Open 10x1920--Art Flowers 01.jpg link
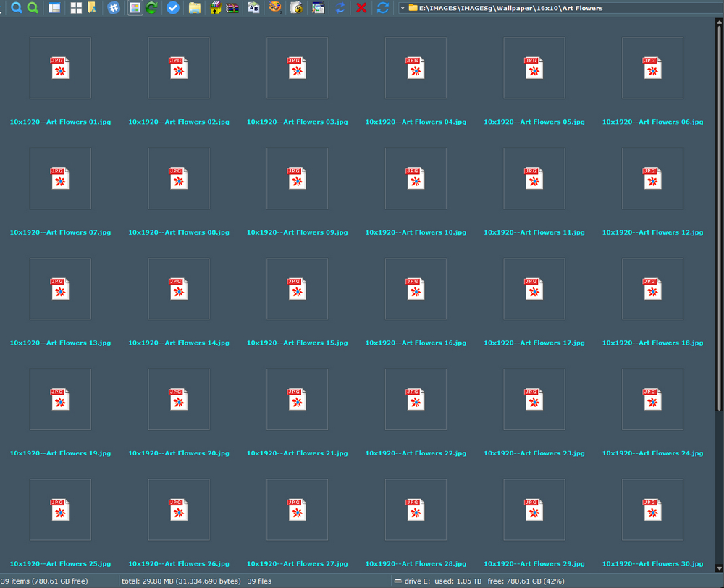Viewport: 724px width, 588px height. pyautogui.click(x=60, y=122)
